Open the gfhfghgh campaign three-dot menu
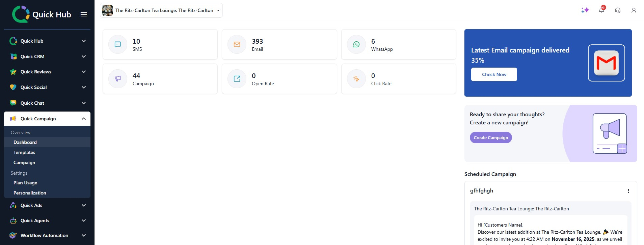The height and width of the screenshot is (245, 644). pyautogui.click(x=628, y=191)
